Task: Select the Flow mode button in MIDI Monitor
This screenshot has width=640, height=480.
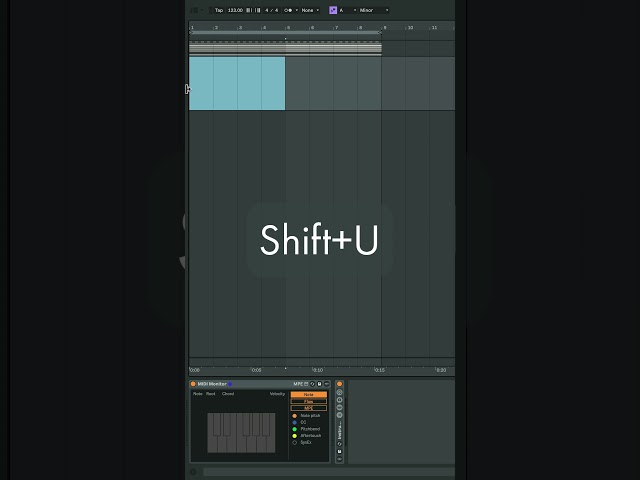Action: [309, 401]
